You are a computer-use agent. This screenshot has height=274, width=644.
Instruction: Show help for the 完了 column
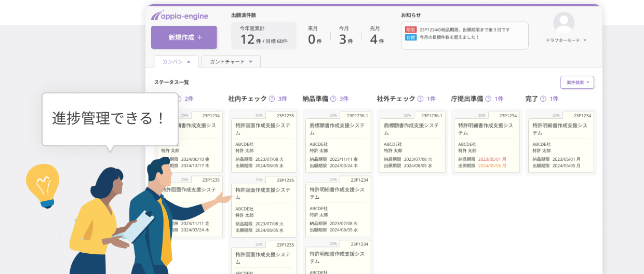(x=543, y=99)
